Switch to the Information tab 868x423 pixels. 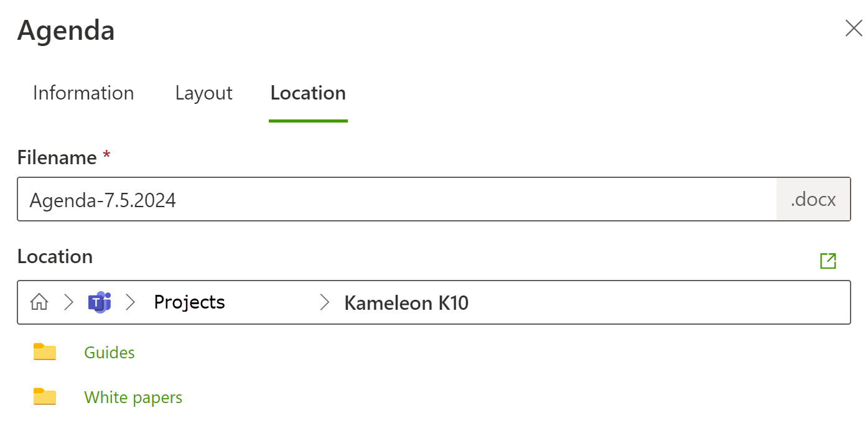pos(83,93)
